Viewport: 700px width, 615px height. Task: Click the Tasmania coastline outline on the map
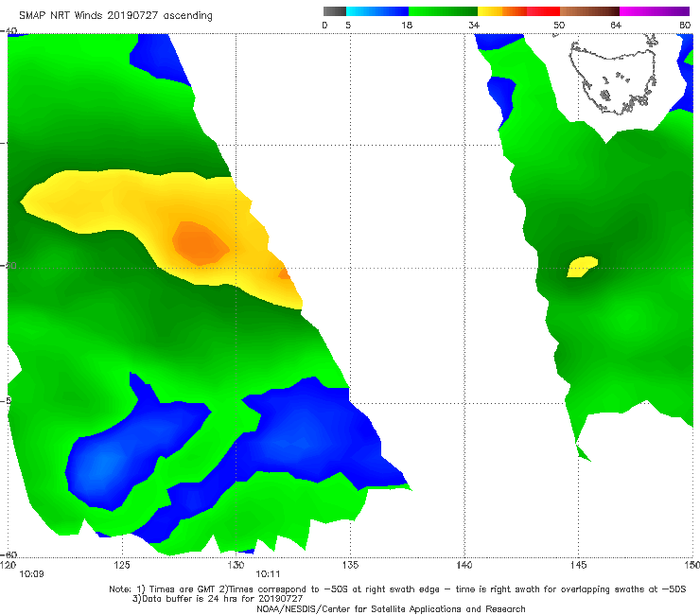[x=614, y=76]
